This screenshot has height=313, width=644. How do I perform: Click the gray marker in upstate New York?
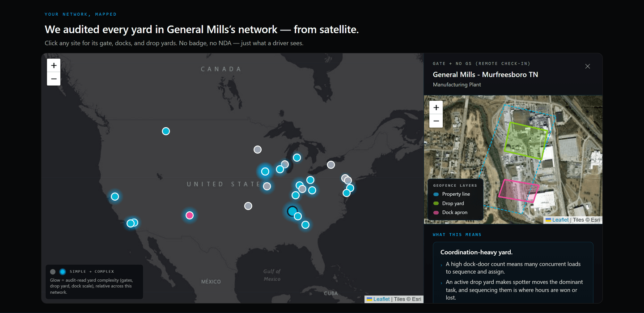331,165
